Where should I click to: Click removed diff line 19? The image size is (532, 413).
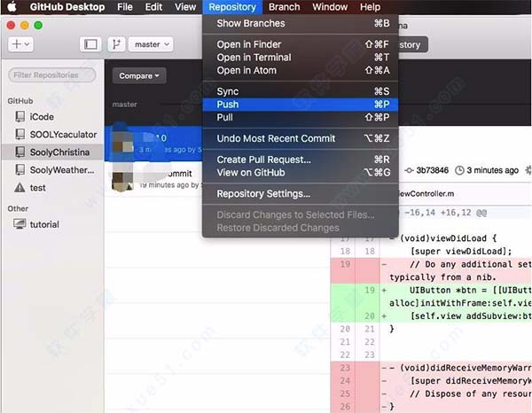pyautogui.click(x=431, y=270)
